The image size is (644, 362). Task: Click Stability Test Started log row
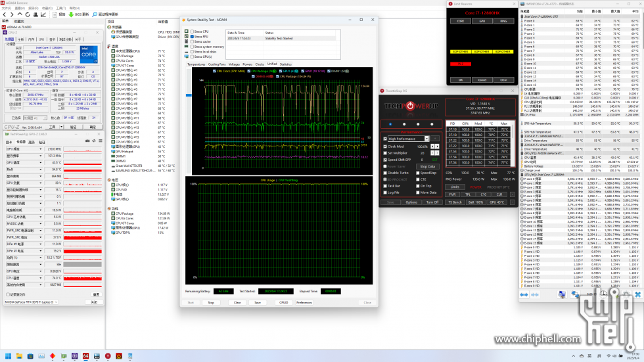click(281, 38)
